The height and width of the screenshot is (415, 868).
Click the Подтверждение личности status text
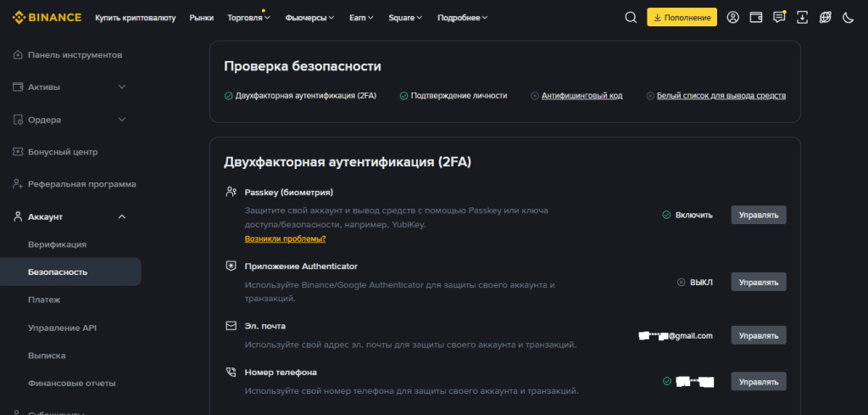(x=459, y=96)
